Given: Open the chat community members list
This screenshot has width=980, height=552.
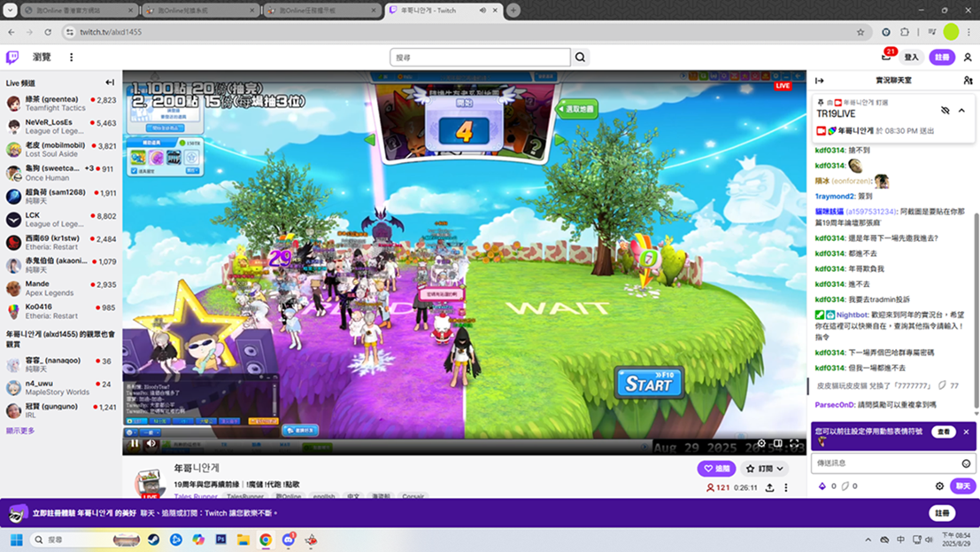Looking at the screenshot, I should tap(968, 81).
